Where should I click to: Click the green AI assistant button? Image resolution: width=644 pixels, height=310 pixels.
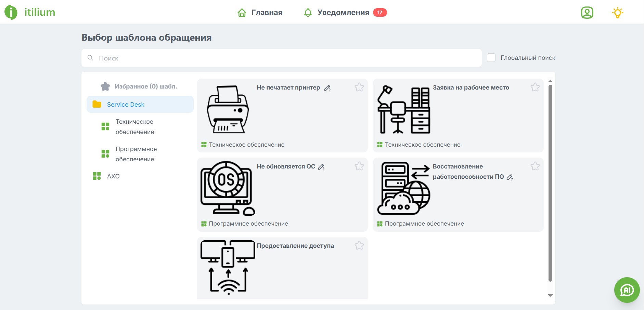[x=627, y=290]
